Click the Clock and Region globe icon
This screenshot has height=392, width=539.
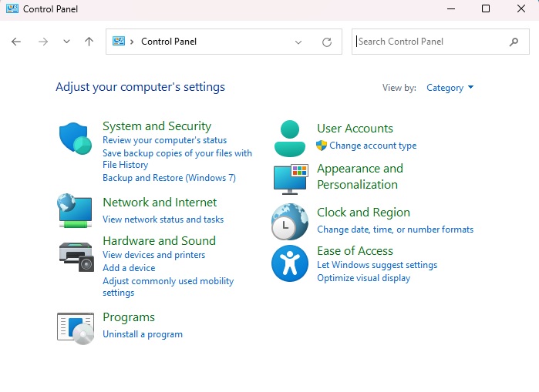point(290,222)
